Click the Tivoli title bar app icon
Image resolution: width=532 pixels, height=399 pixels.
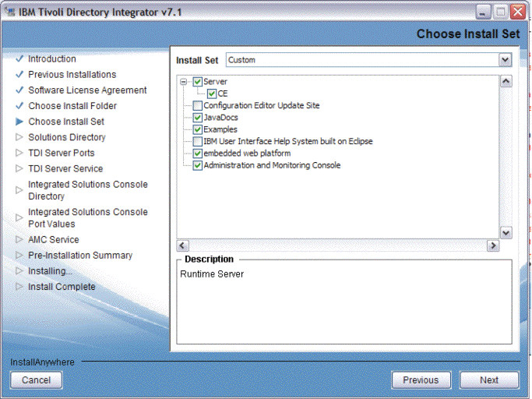pyautogui.click(x=10, y=12)
